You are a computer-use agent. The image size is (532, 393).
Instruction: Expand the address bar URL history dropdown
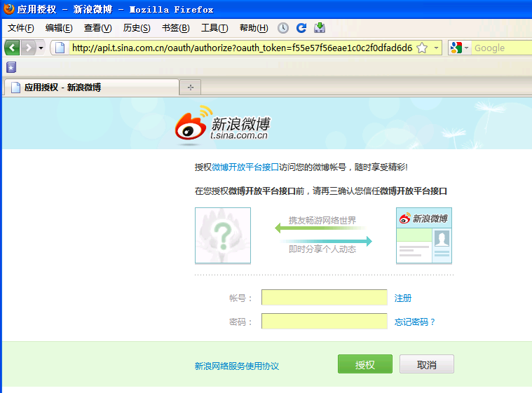click(436, 48)
